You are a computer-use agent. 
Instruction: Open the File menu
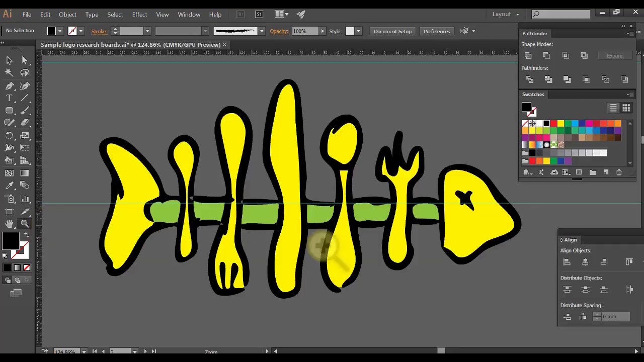[27, 14]
